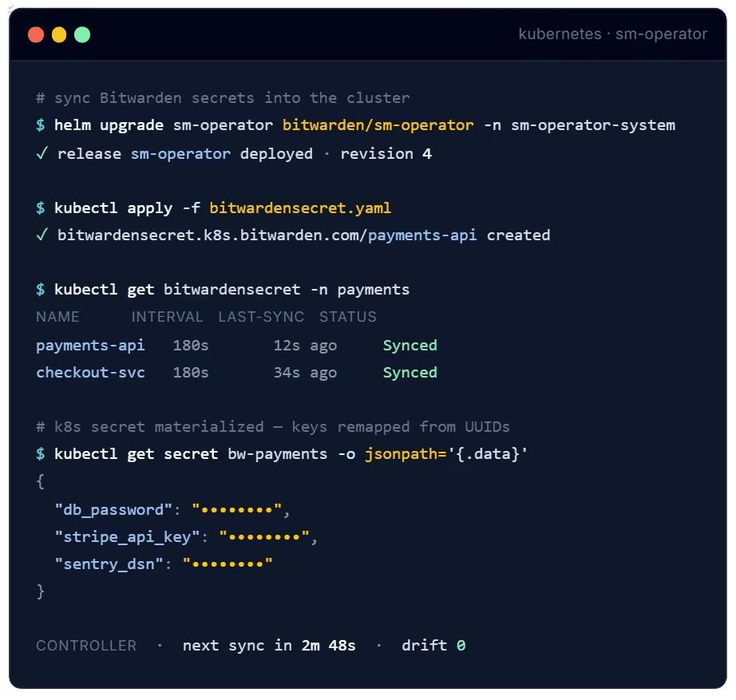Click the masked value of sentry_dsn
736x700 pixels.
[228, 564]
